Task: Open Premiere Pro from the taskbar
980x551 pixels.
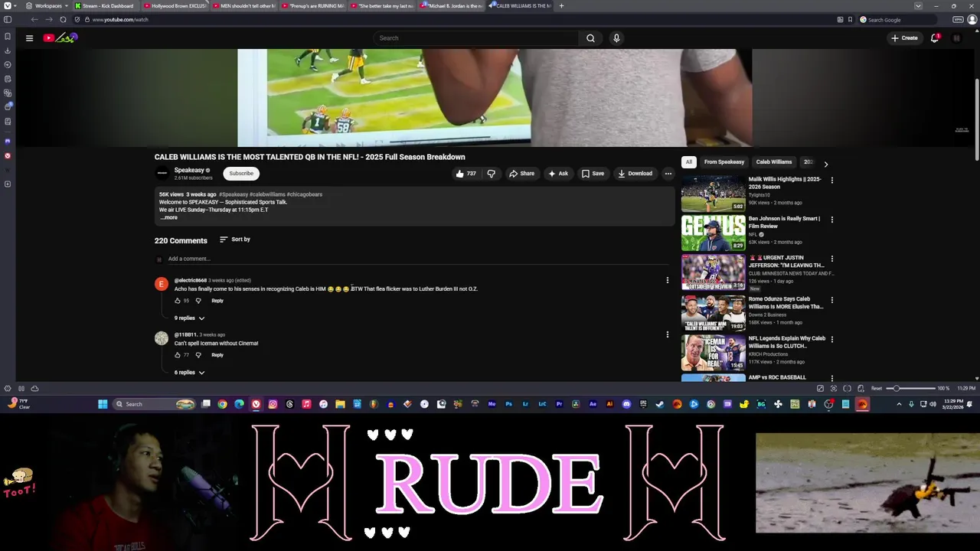Action: (559, 404)
